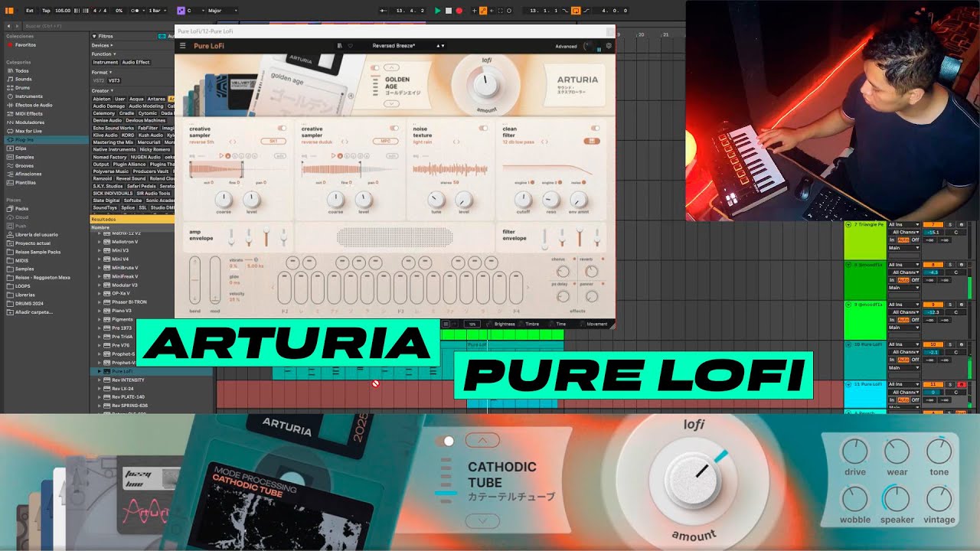Click the MPC sampler model button
980x551 pixels.
pos(385,142)
